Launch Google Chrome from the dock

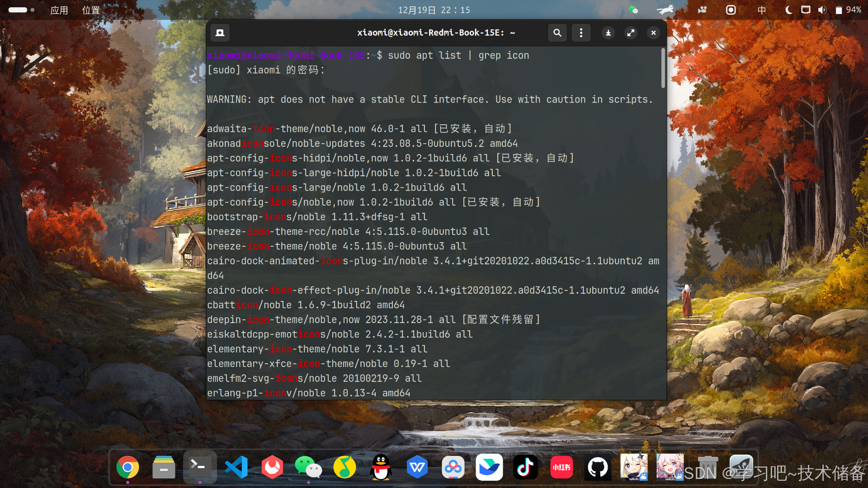(x=127, y=468)
